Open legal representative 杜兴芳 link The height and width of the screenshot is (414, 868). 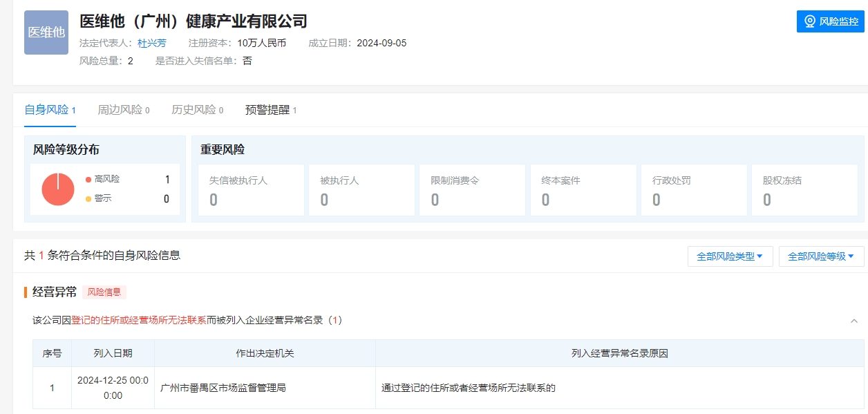152,43
